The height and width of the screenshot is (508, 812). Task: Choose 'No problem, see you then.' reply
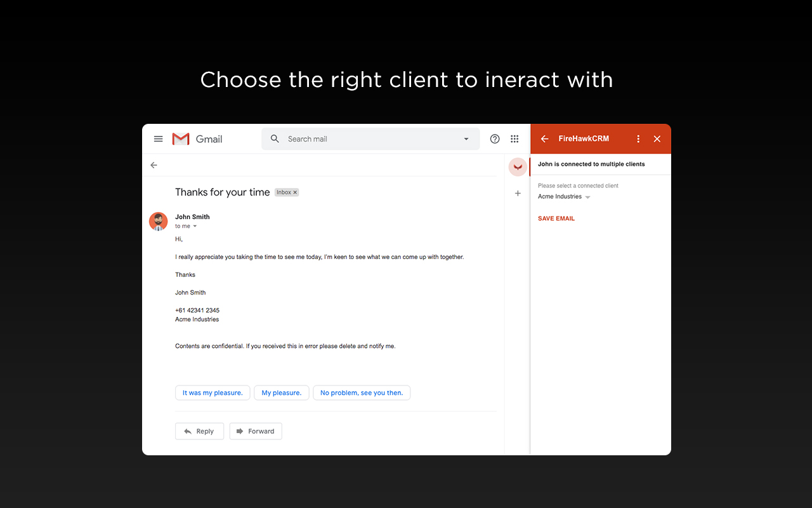click(362, 393)
